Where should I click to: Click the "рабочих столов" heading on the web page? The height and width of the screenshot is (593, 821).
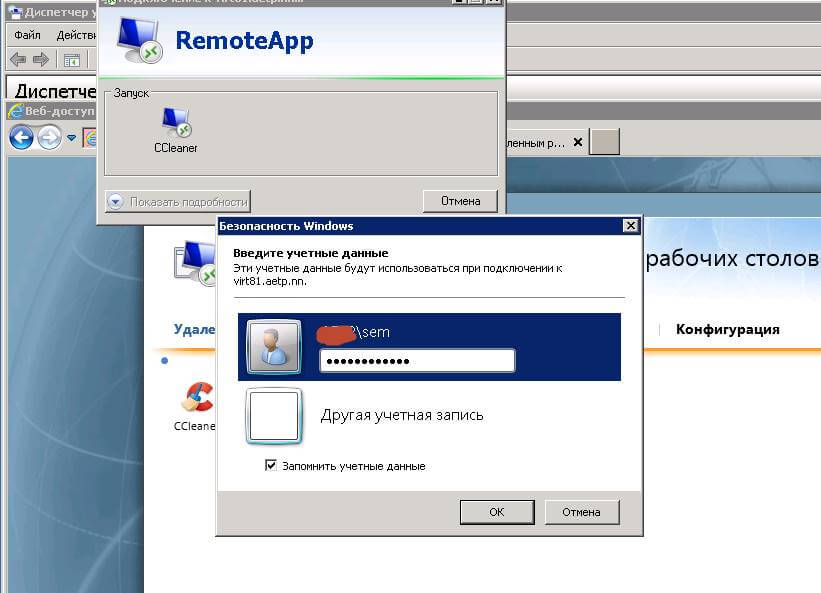(x=733, y=259)
